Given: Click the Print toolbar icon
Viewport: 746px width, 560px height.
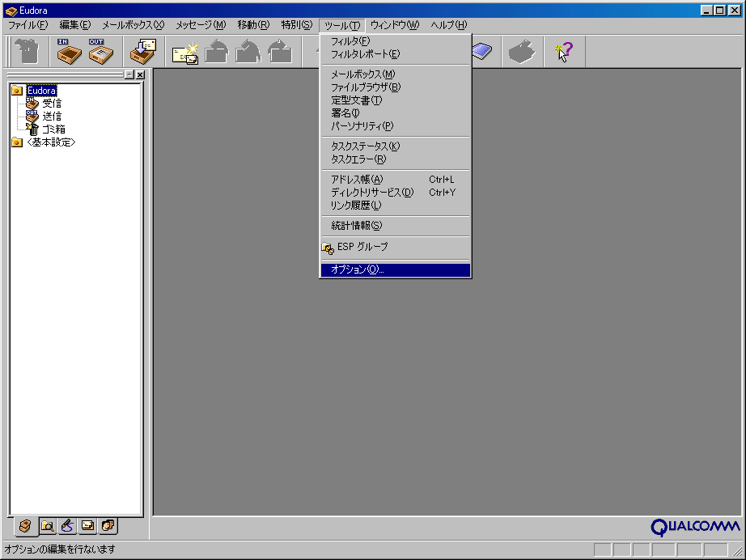Looking at the screenshot, I should click(x=522, y=51).
